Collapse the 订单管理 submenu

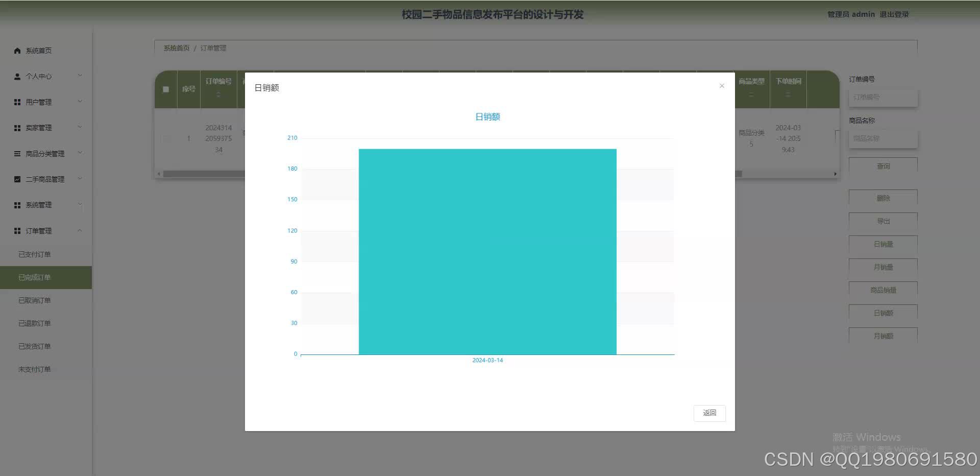[x=79, y=230]
